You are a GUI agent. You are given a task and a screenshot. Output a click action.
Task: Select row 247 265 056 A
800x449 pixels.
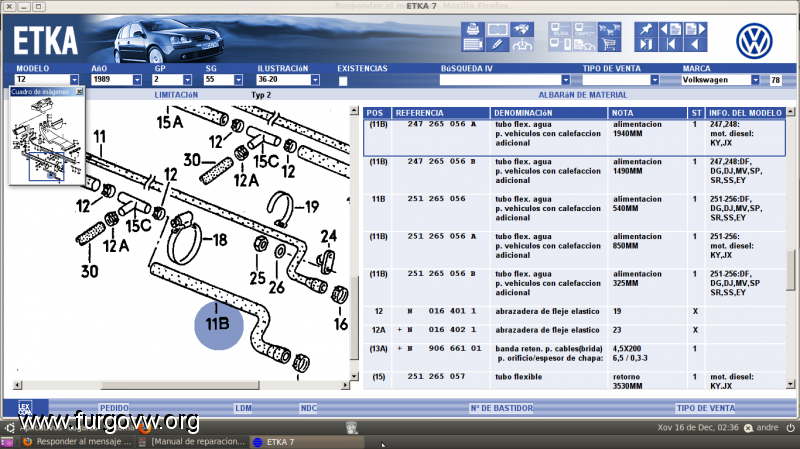pyautogui.click(x=574, y=138)
